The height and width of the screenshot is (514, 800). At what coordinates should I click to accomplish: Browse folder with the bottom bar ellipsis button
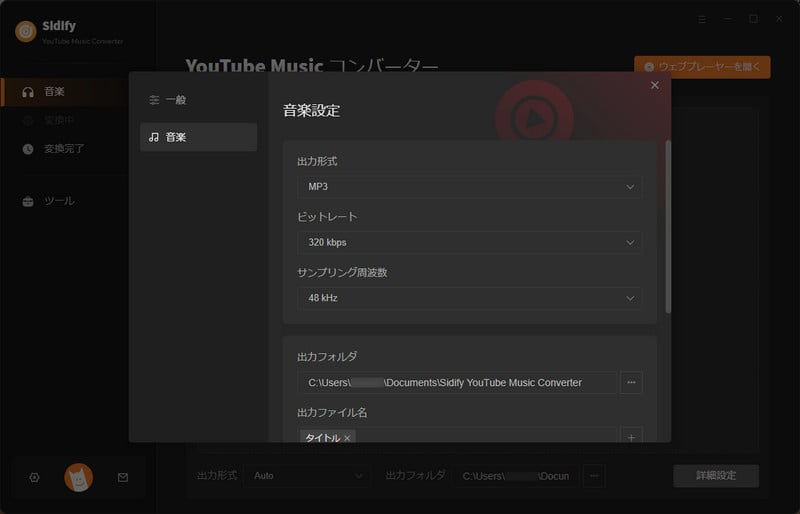(x=594, y=476)
